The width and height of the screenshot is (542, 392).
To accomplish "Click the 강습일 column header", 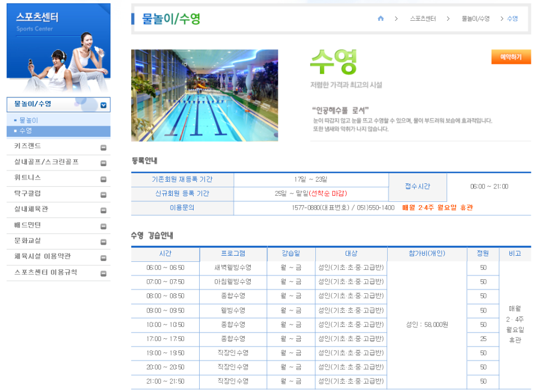I will click(291, 253).
